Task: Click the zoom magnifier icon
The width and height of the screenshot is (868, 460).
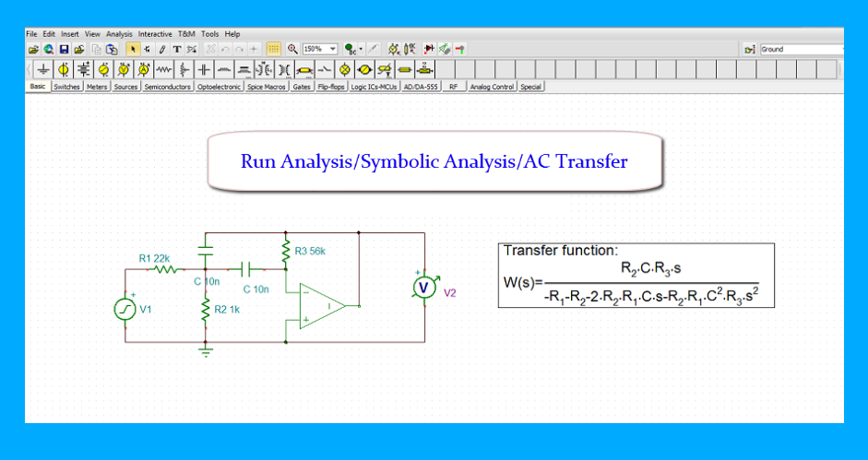Action: point(292,49)
